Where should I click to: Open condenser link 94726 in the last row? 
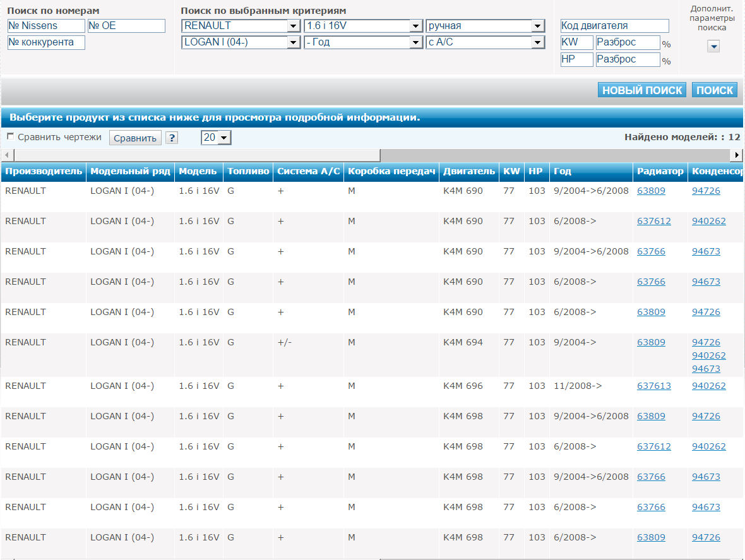(x=706, y=538)
